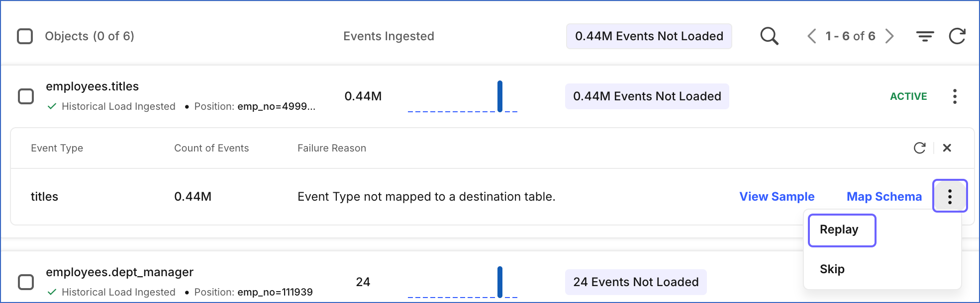980x303 pixels.
Task: Choose Skip from the dropdown menu
Action: pyautogui.click(x=832, y=269)
